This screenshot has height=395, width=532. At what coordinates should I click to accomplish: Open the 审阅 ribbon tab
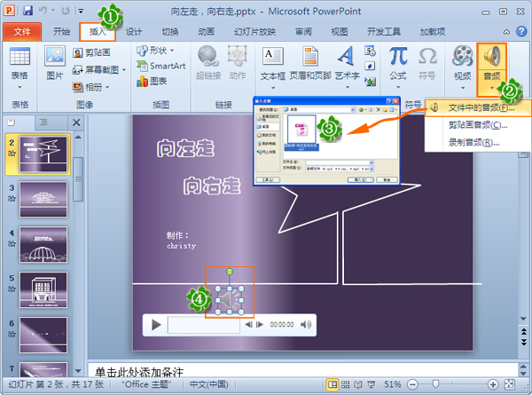tap(303, 32)
